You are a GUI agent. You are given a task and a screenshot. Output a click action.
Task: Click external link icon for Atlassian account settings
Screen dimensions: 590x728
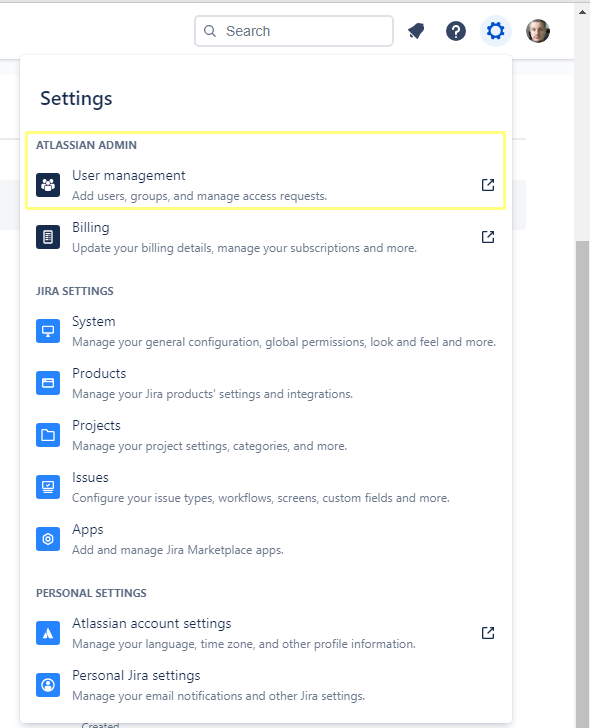(x=488, y=633)
